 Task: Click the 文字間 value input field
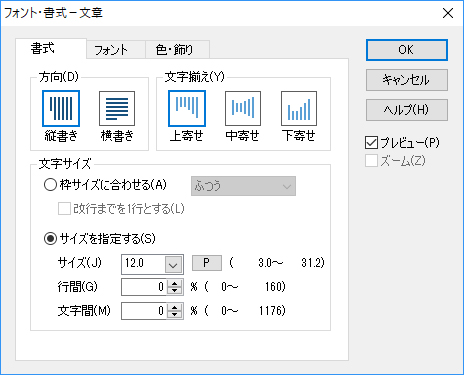144,311
